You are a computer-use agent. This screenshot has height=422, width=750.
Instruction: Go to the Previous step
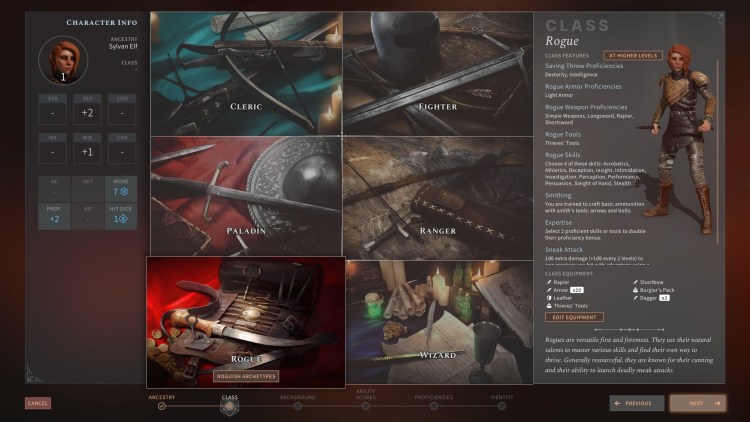[636, 403]
